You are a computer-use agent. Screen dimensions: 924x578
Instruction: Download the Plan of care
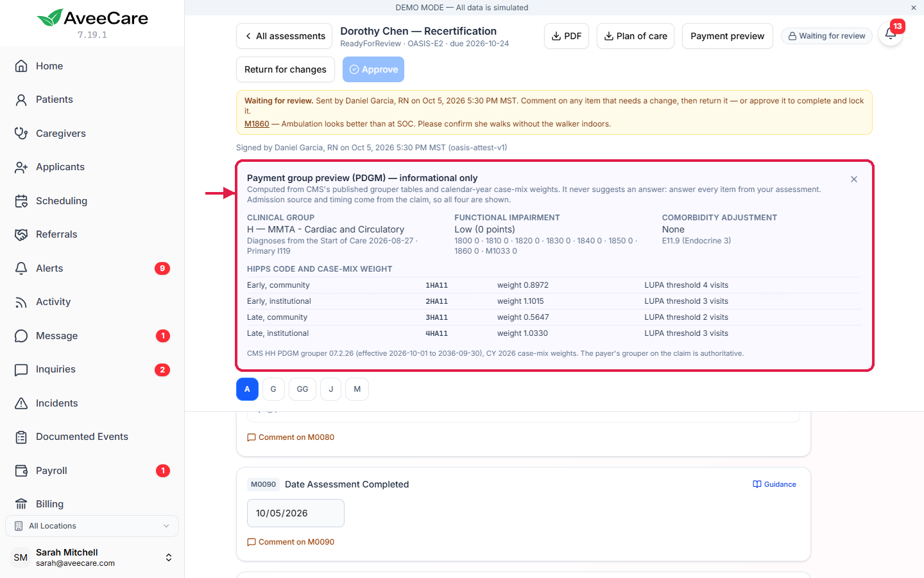coord(635,36)
